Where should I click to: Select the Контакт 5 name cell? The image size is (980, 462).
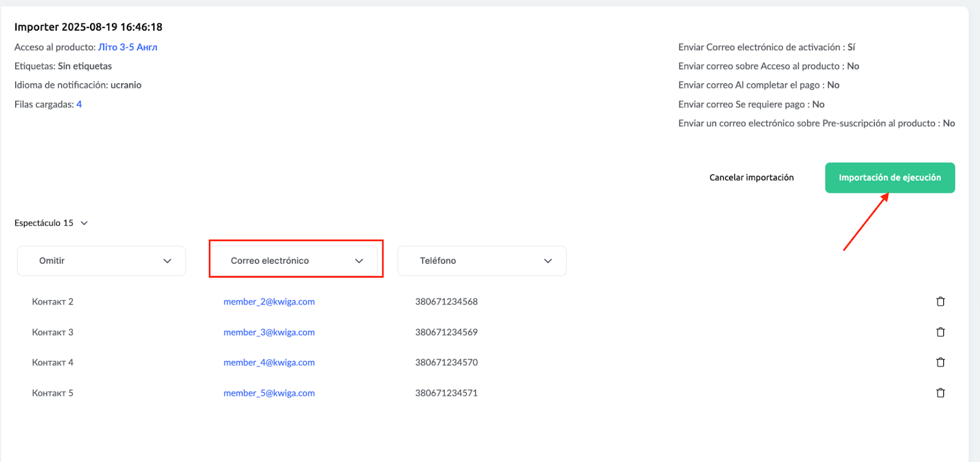point(53,393)
